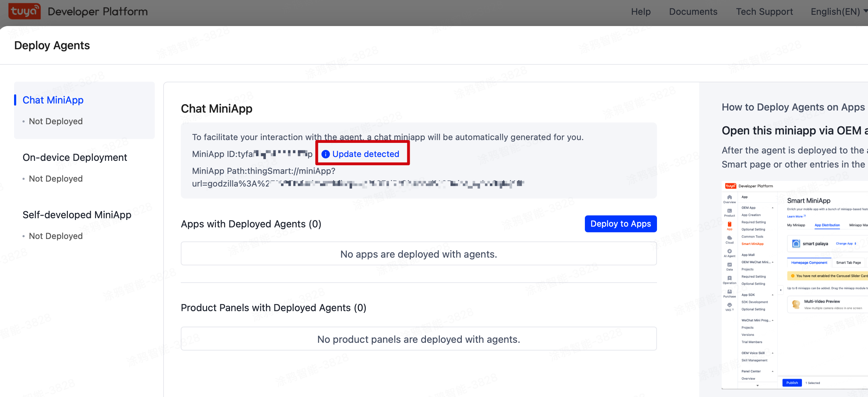Select the Chat MiniApp section

coord(53,100)
